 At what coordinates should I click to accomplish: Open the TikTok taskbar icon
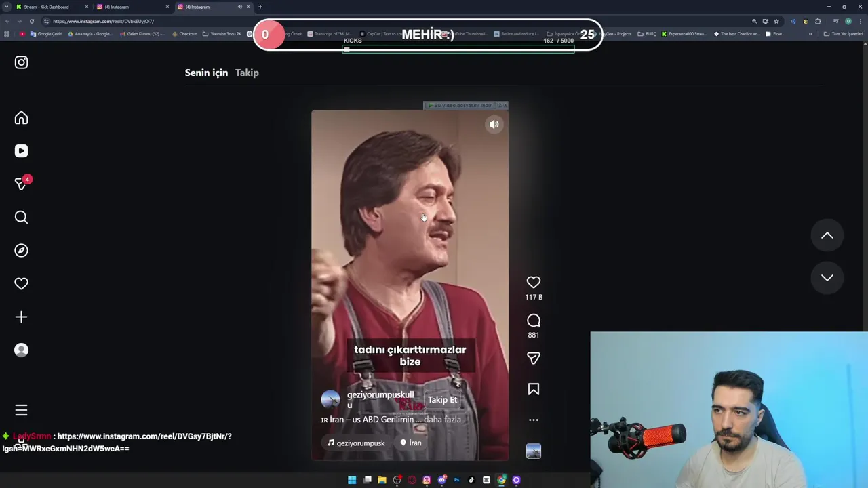[471, 480]
